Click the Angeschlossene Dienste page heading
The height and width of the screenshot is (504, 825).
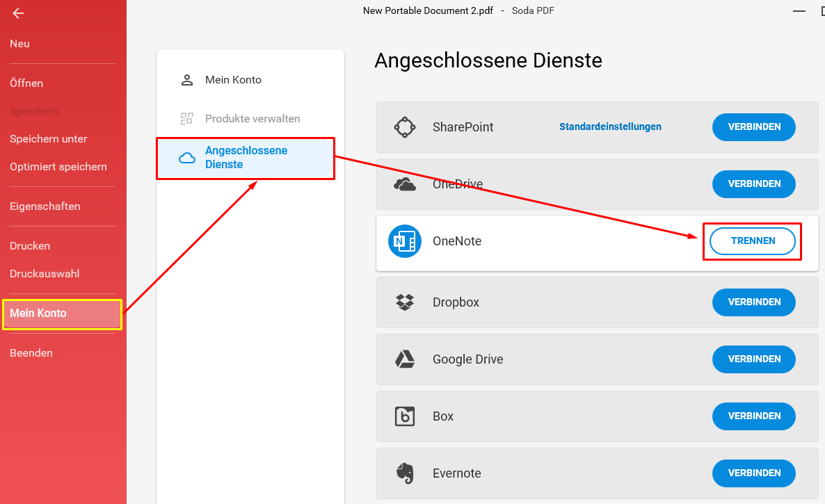488,60
